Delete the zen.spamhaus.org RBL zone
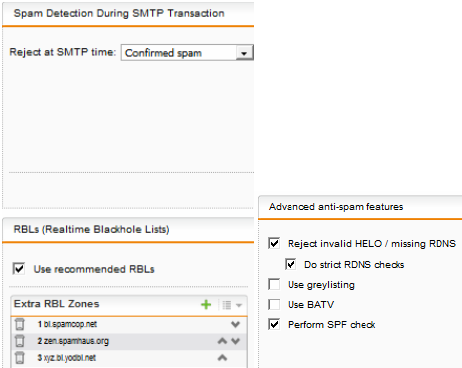The image size is (462, 368). coord(20,341)
